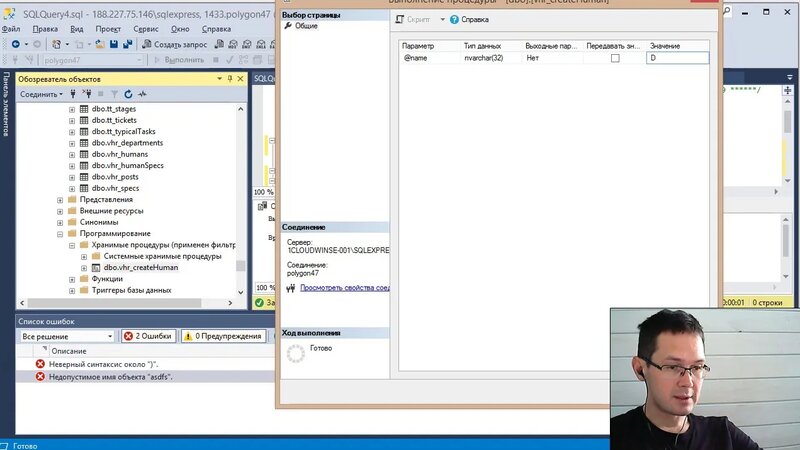
Task: Click the MDX query icon in toolbar
Action: click(233, 44)
